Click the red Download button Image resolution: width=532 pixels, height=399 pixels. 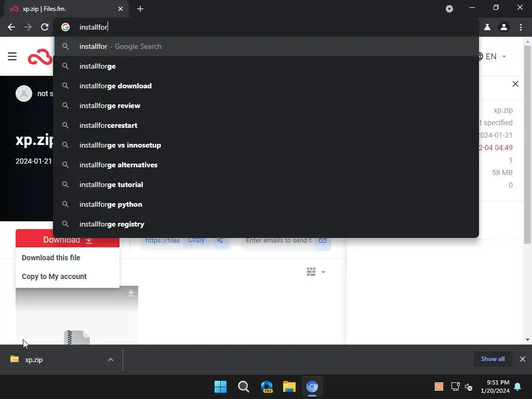pos(67,240)
